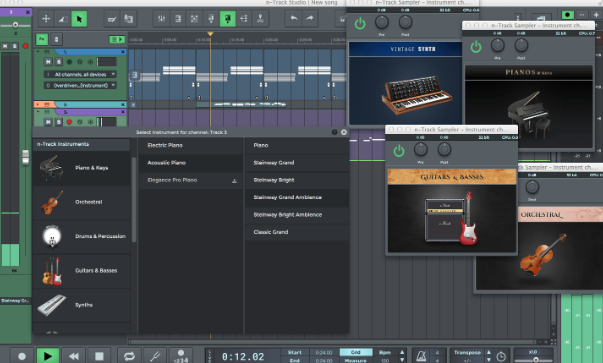This screenshot has width=603, height=363.
Task: Expand the collapsed orange track 2
Action: pos(38,105)
